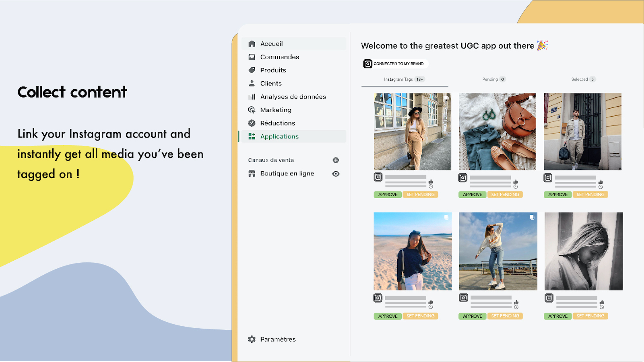Screen dimensions: 644x362
Task: Open Clients via the person icon
Action: coord(252,83)
